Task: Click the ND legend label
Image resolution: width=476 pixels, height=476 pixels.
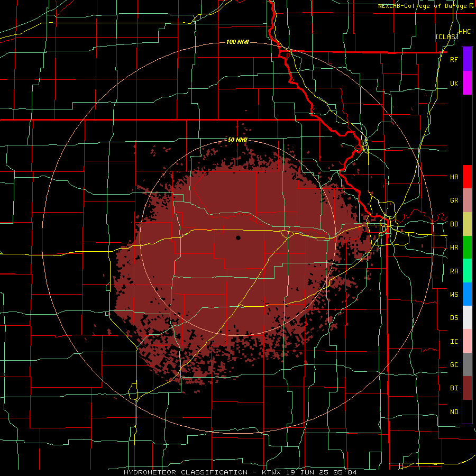Action: tap(454, 412)
